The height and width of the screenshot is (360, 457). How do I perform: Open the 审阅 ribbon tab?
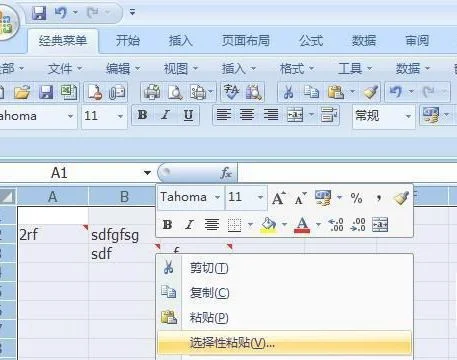[x=417, y=41]
